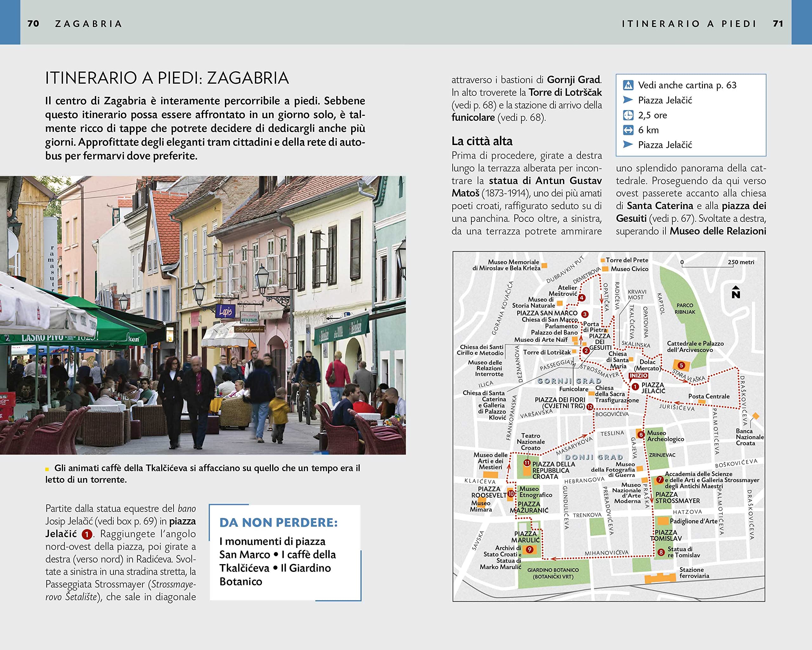This screenshot has width=812, height=650.
Task: Click the "La città alta" heading
Action: click(482, 141)
